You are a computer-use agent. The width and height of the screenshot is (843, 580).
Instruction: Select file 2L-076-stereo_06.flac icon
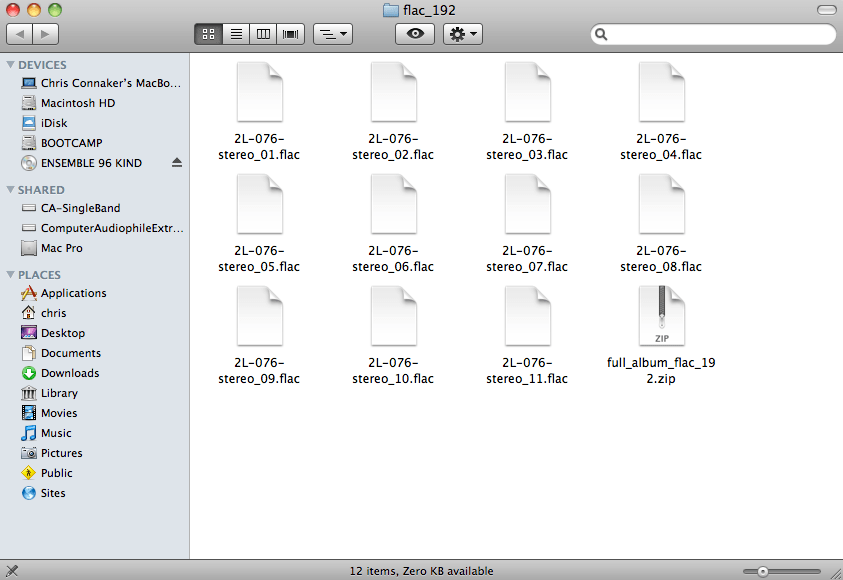point(394,204)
